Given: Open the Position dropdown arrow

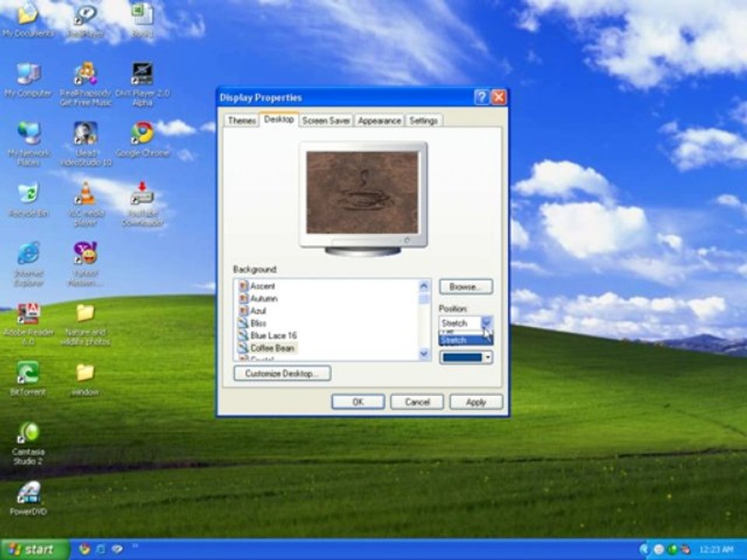Looking at the screenshot, I should pyautogui.click(x=486, y=323).
